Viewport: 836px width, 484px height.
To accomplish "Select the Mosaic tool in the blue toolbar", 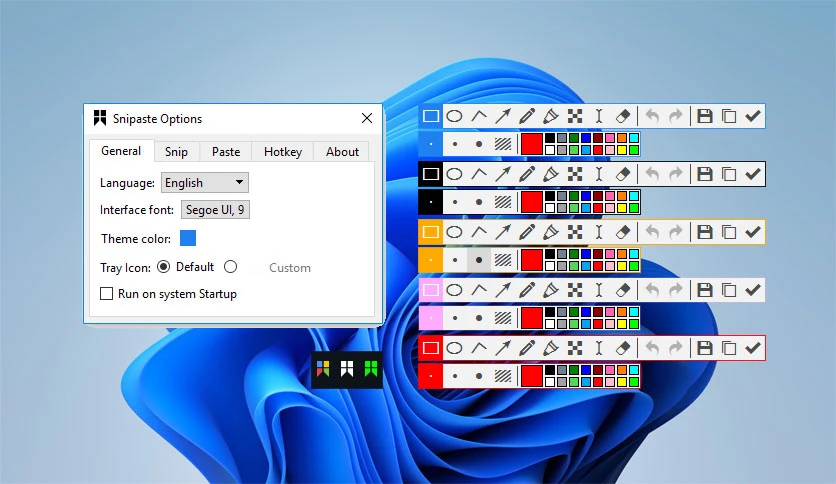I will tap(575, 116).
